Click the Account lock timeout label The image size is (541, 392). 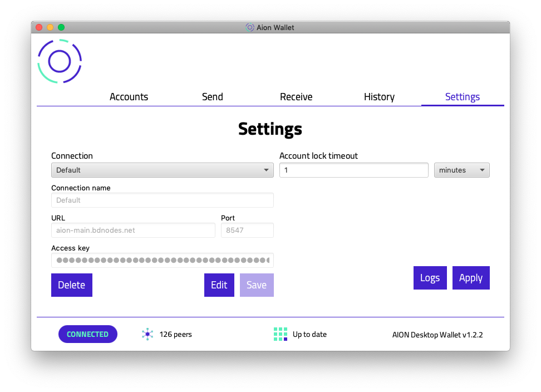(318, 156)
